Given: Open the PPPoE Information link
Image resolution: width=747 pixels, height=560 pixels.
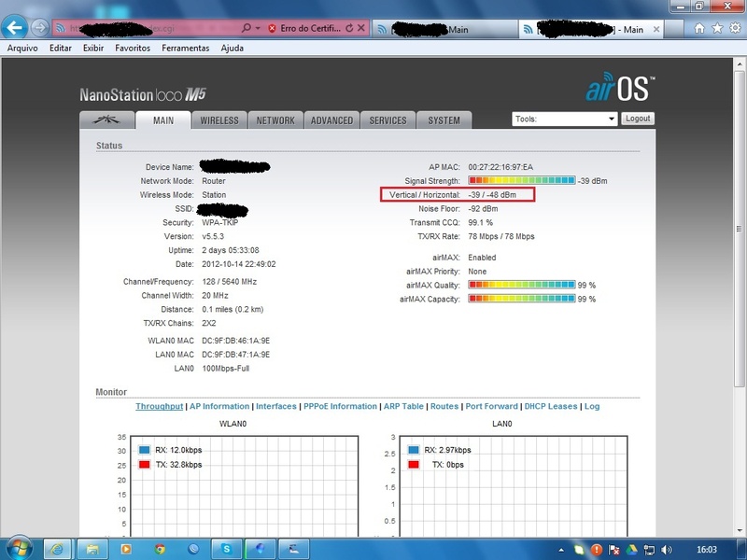Looking at the screenshot, I should pyautogui.click(x=340, y=406).
